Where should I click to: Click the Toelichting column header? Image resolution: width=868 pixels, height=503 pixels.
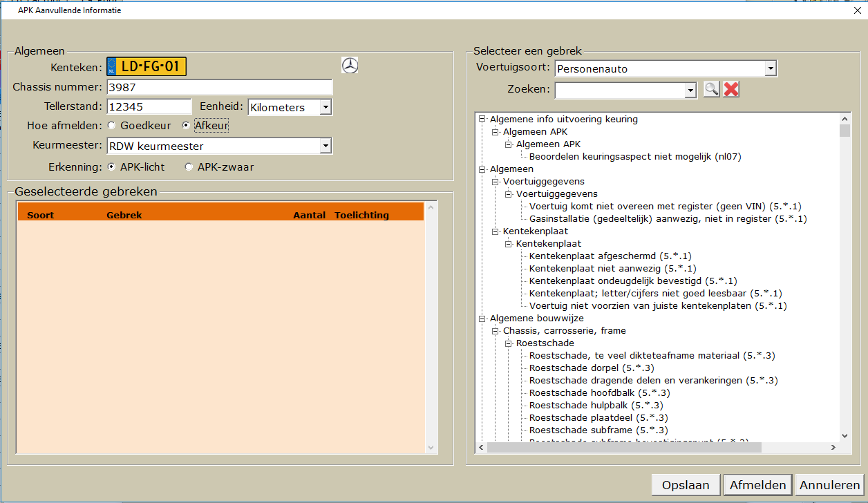click(361, 215)
